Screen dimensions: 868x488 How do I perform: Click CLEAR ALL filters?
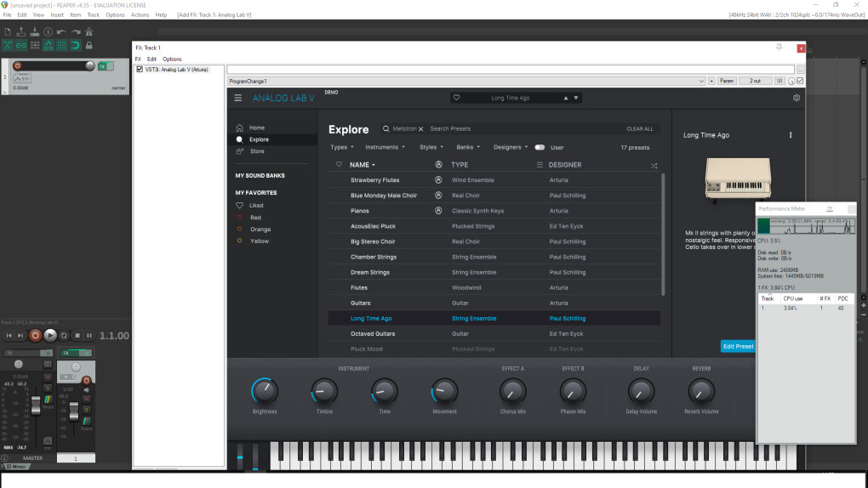pos(640,129)
